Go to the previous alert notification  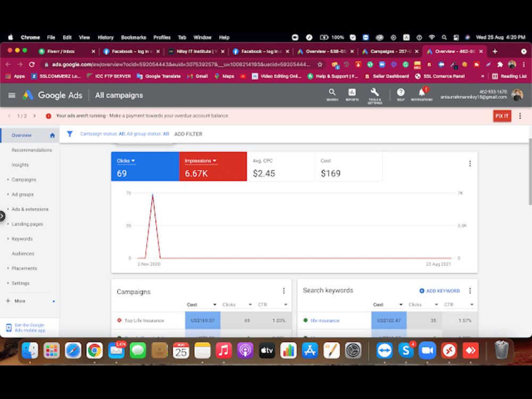(x=9, y=116)
